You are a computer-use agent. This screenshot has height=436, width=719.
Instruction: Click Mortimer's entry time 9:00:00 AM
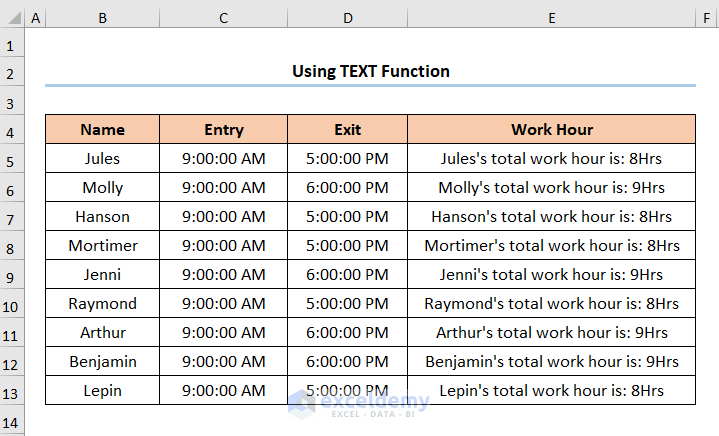(223, 245)
